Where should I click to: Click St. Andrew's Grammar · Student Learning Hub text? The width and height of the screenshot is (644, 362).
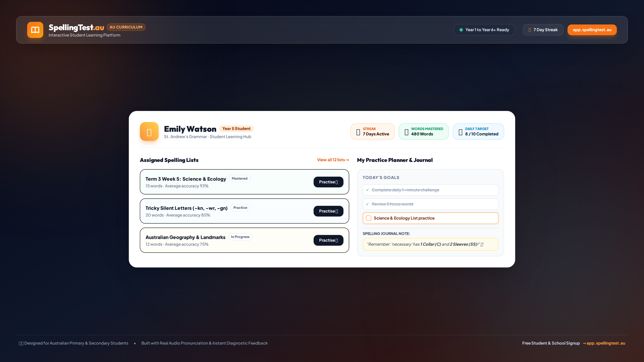(208, 137)
